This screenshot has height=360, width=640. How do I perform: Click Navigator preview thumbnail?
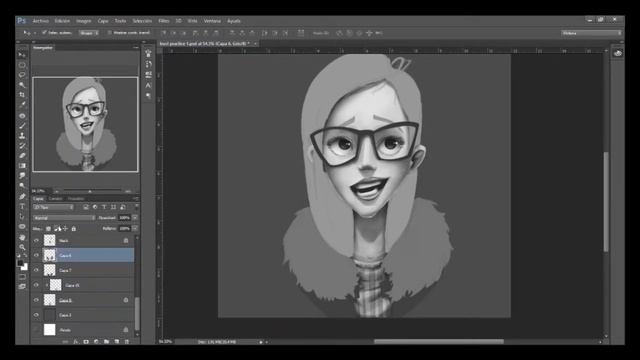85,124
